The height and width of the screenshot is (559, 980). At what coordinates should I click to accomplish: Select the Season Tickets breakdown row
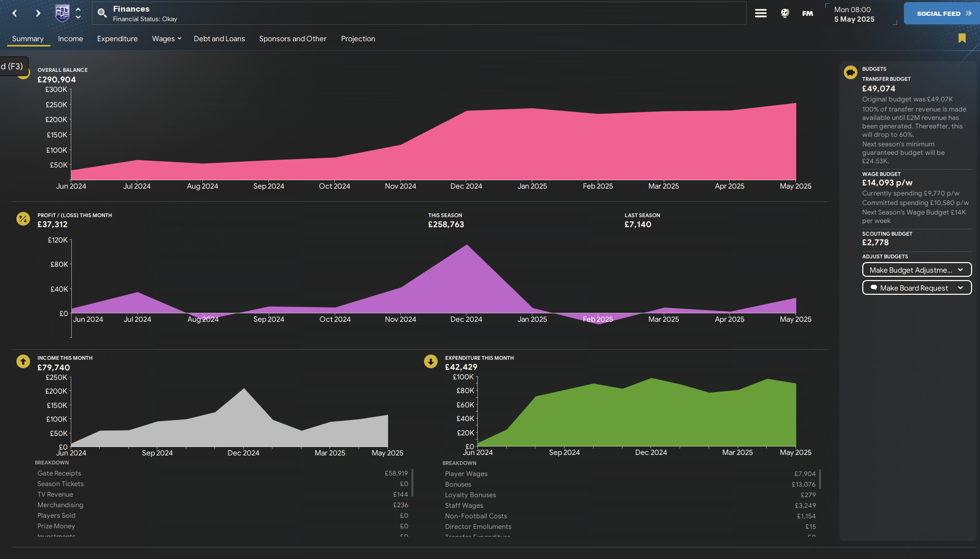click(223, 484)
